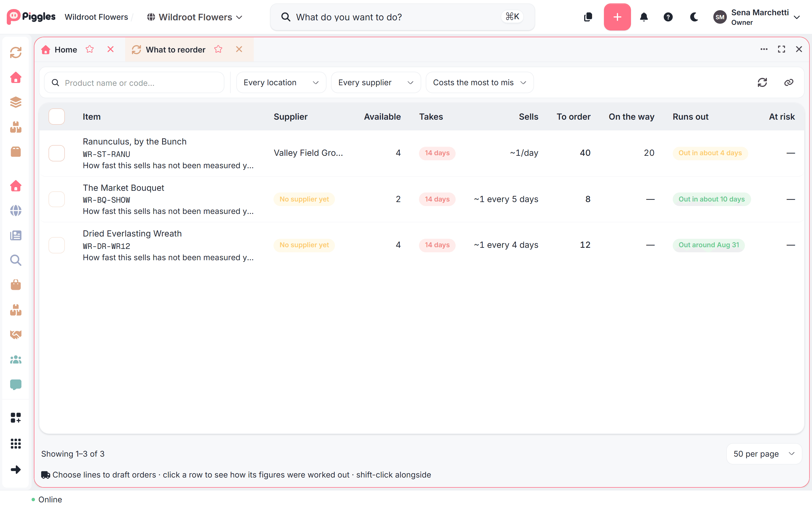
Task: Open the Every location dropdown
Action: (x=281, y=82)
